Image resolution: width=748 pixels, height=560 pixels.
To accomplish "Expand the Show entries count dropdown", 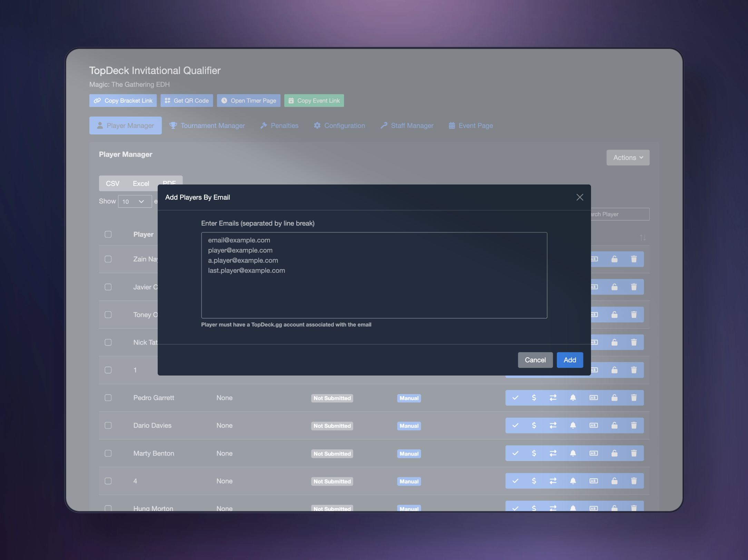I will click(135, 201).
